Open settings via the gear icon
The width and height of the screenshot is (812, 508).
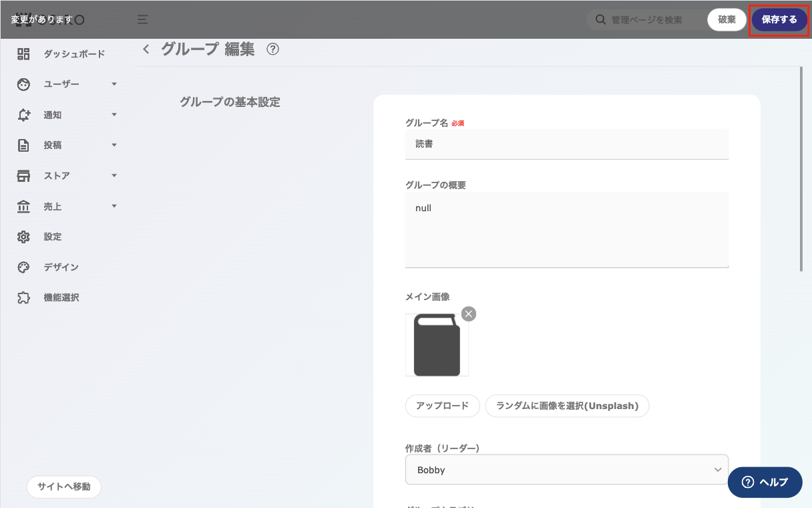23,237
